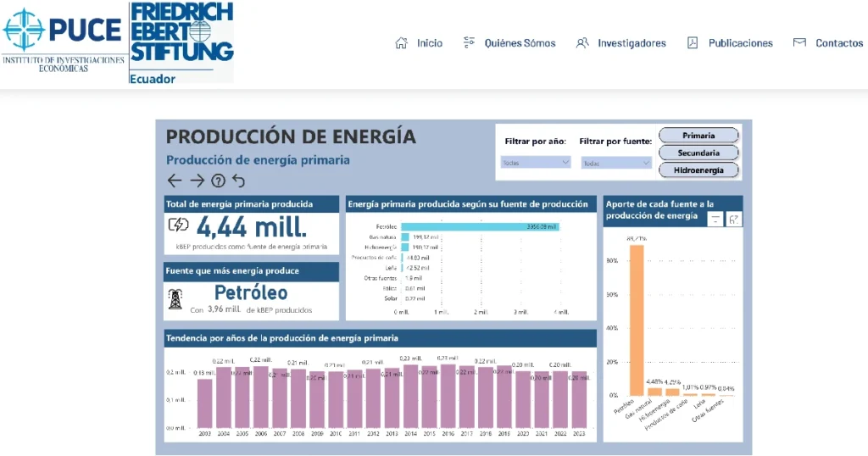Viewport: 868px width, 456px height.
Task: Click the 'Filtrar por fuente:' label
Action: pyautogui.click(x=615, y=141)
